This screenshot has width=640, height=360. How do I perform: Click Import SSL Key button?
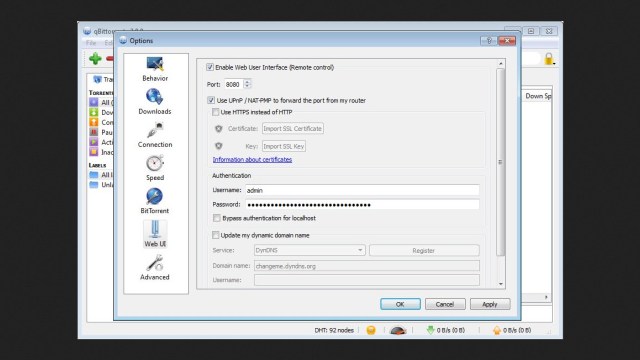(284, 146)
